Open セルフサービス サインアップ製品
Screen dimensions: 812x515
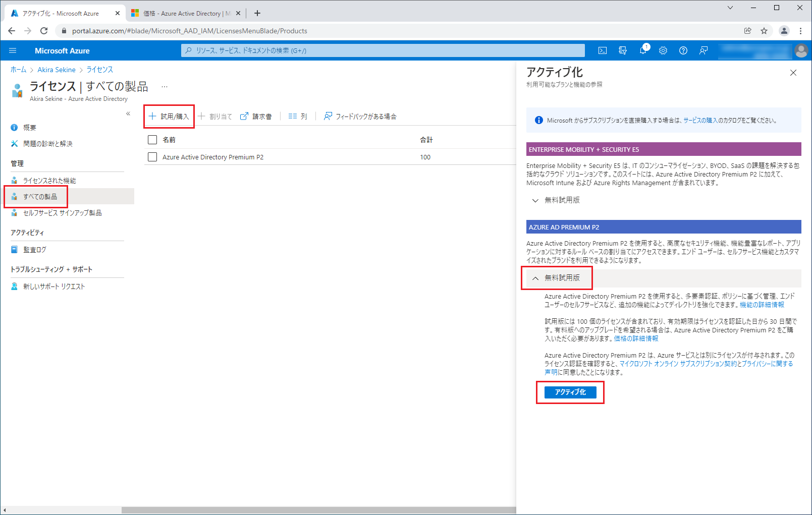pos(63,213)
